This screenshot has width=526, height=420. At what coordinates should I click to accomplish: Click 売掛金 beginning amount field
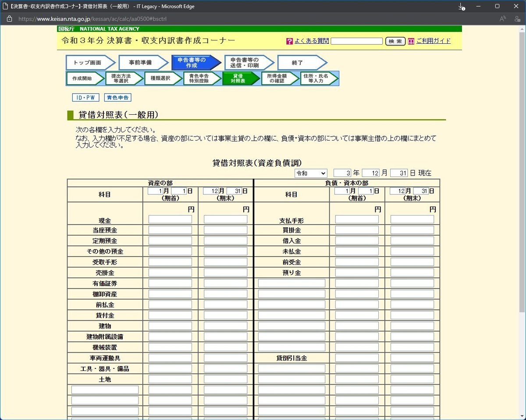point(170,272)
